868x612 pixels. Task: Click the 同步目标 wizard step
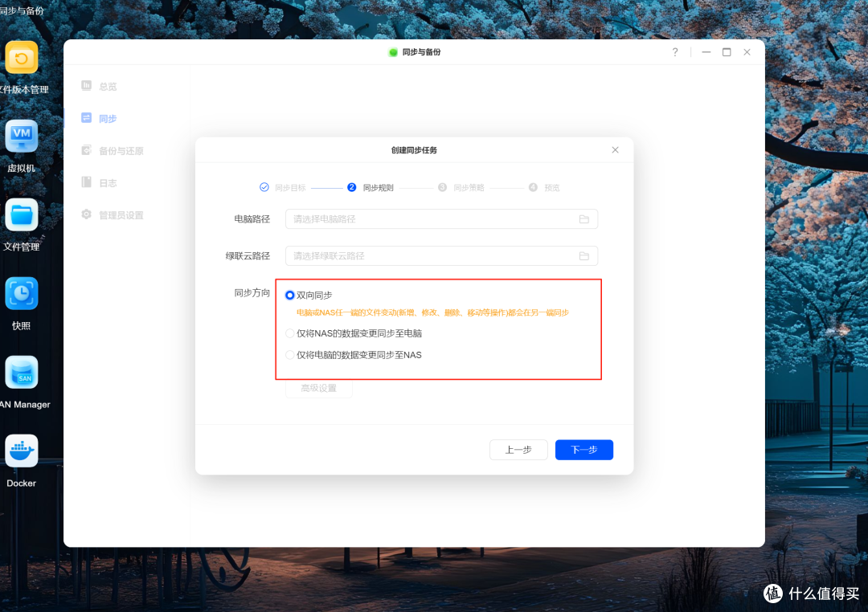pyautogui.click(x=283, y=188)
